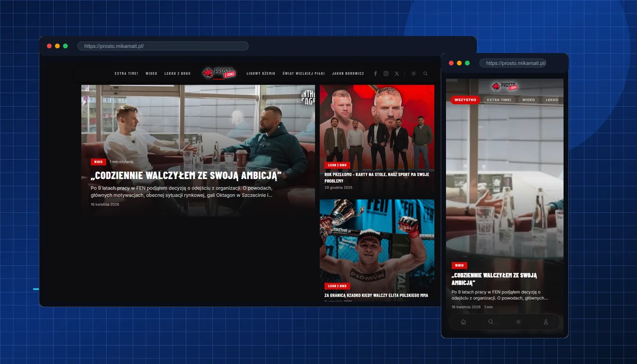637x364 pixels.
Task: Click desktop excerpt "Po 9 latach pracy w FEN"
Action: (182, 191)
